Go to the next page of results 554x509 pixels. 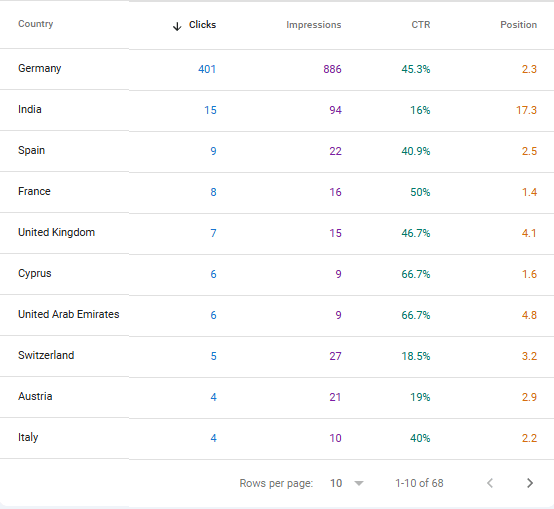(x=530, y=483)
